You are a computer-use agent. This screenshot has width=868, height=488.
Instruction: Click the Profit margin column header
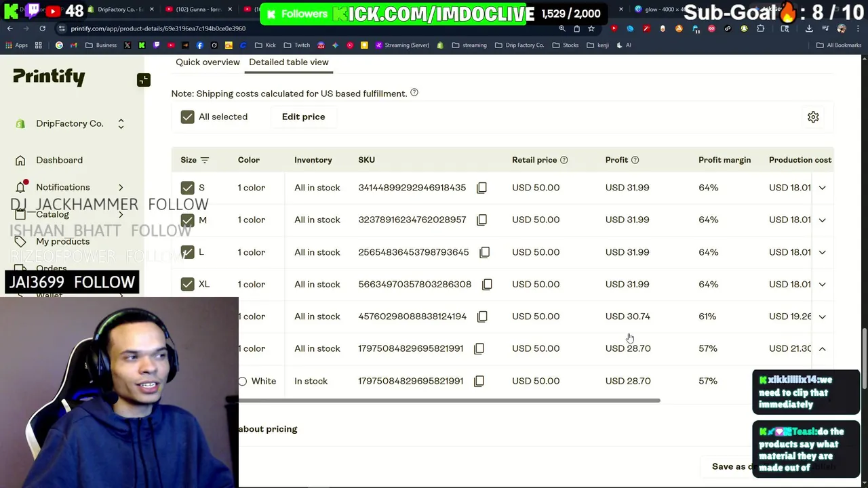(724, 160)
